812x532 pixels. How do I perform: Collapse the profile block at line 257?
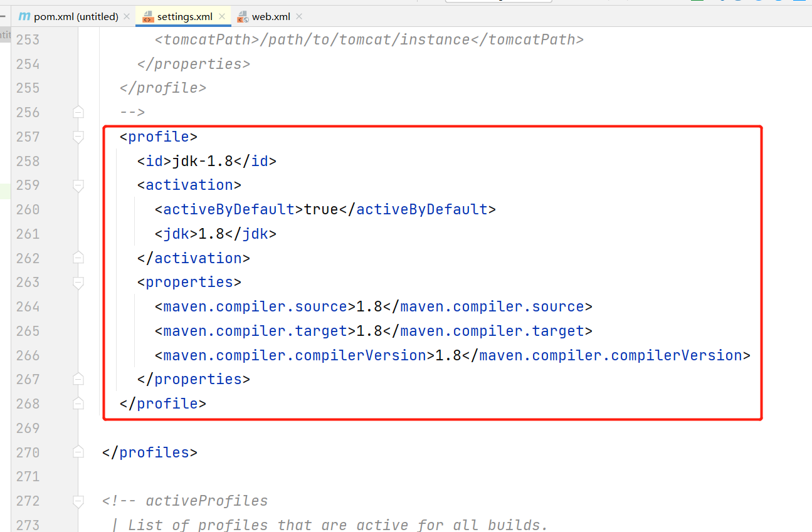click(78, 137)
